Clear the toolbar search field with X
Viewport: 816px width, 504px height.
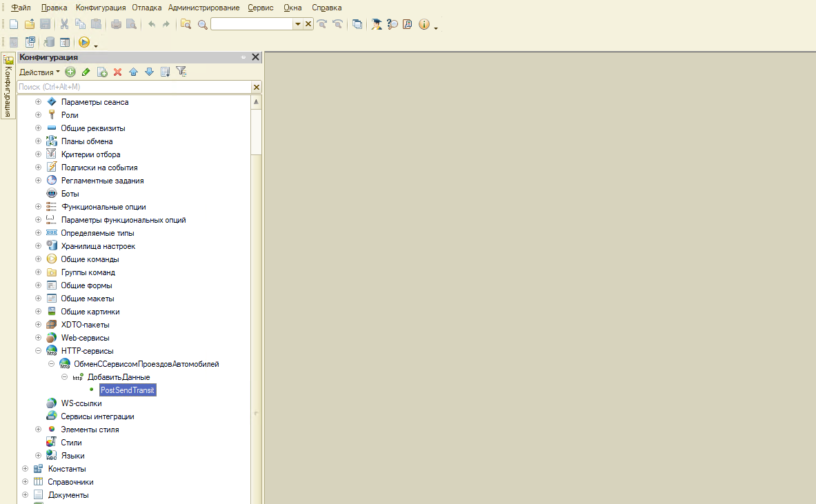point(308,24)
